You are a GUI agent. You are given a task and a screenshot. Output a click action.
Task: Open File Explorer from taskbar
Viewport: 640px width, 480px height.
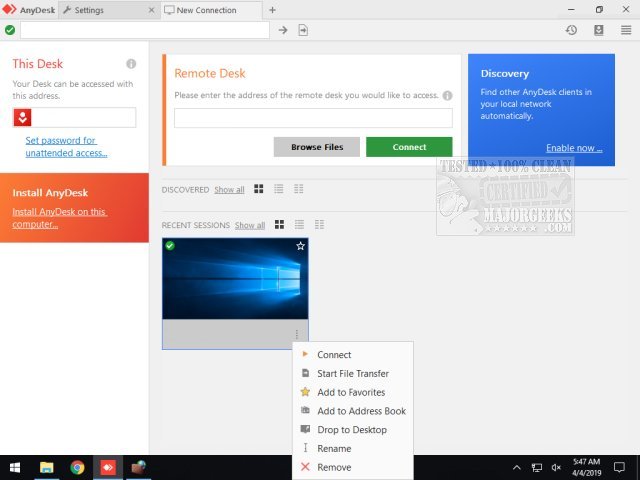(47, 467)
